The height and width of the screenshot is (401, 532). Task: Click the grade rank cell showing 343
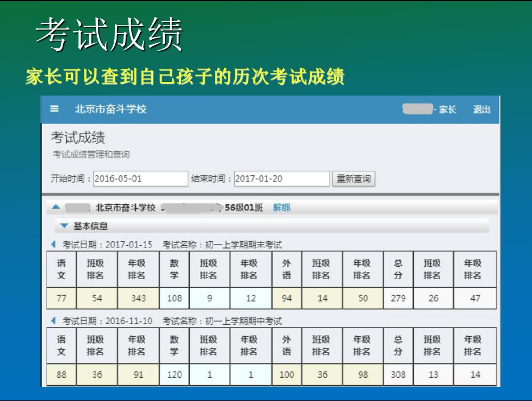(x=137, y=298)
